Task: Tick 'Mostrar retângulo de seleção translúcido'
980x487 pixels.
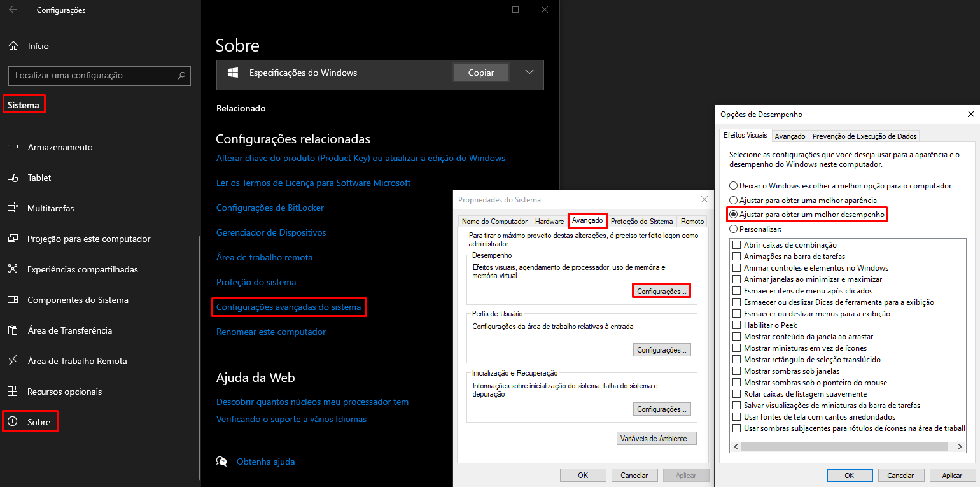Action: pos(737,360)
